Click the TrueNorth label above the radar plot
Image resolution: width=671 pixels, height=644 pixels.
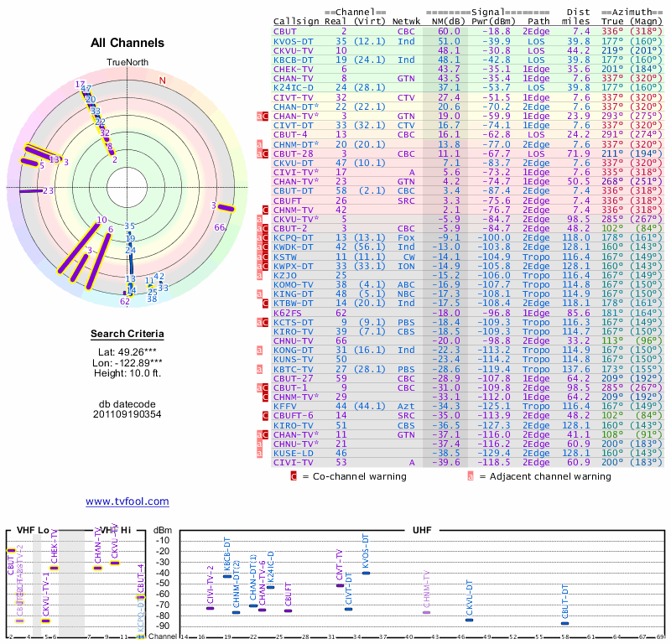click(x=127, y=63)
